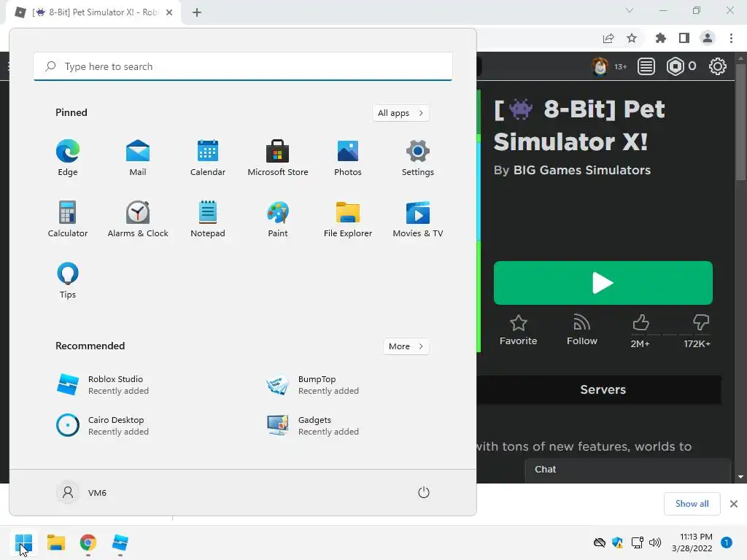Viewport: 747px width, 560px height.
Task: Close the Chrome downloads bar
Action: coord(734,504)
